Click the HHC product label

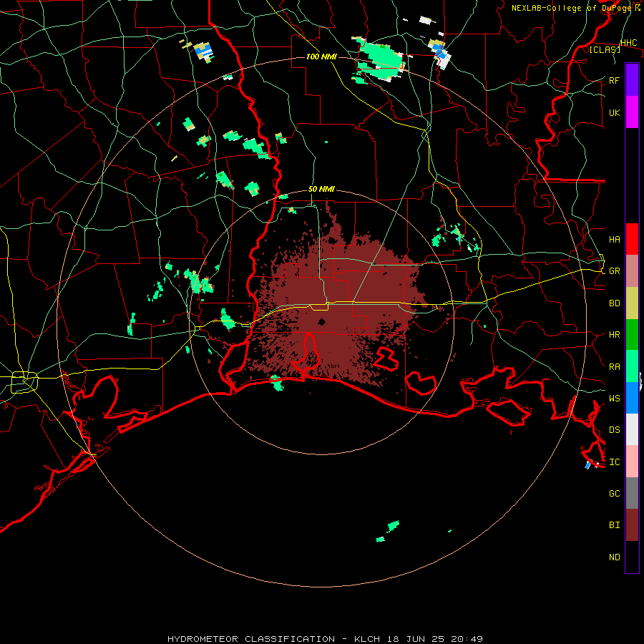point(628,43)
